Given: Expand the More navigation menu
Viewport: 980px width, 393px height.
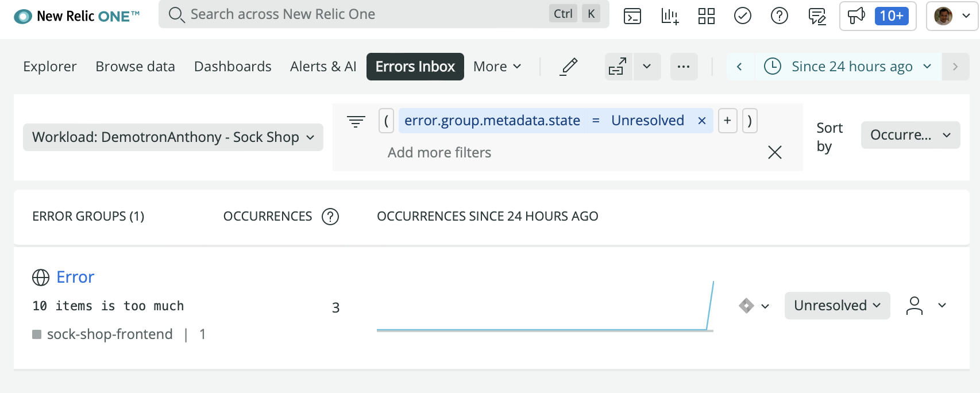Looking at the screenshot, I should coord(497,67).
